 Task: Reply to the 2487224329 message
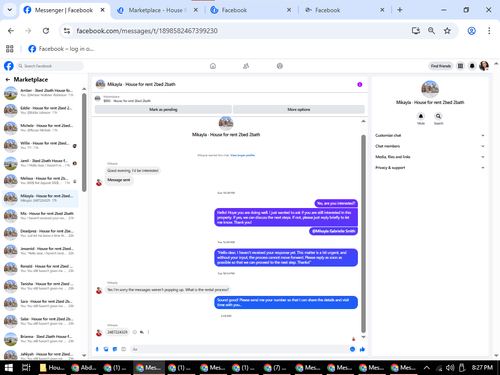click(x=142, y=332)
